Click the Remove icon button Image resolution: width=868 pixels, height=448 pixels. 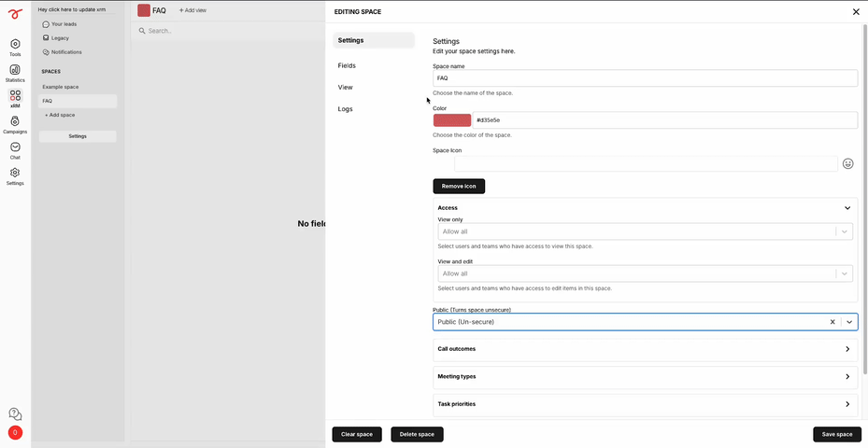(459, 187)
